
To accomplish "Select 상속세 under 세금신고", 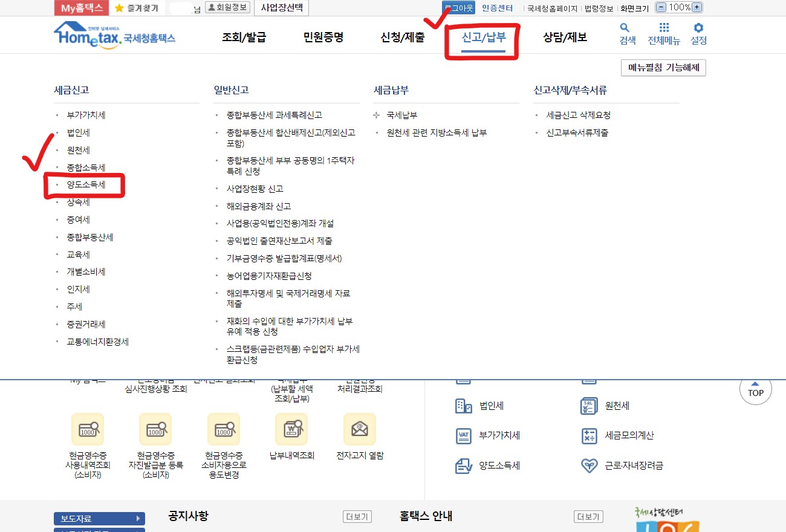I will 78,203.
